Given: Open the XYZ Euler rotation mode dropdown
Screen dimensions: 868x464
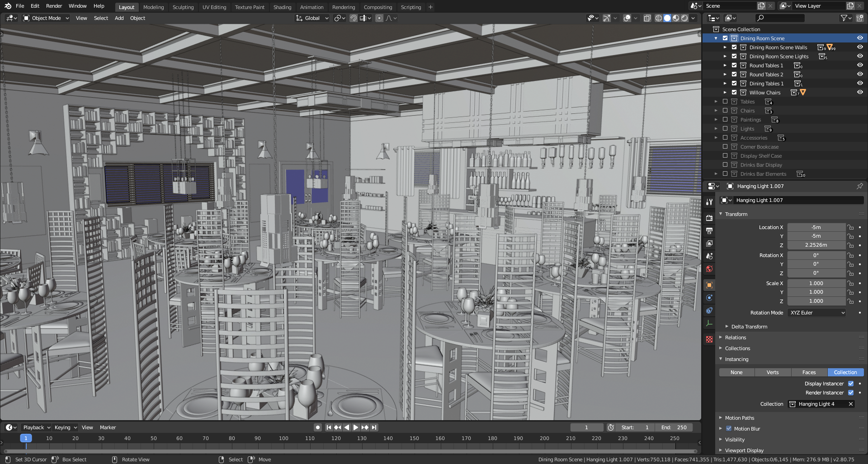Looking at the screenshot, I should click(816, 313).
